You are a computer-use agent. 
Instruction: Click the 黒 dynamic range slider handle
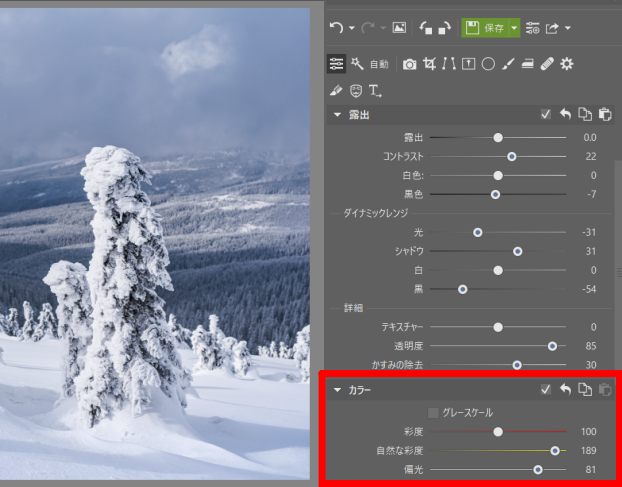click(x=463, y=290)
